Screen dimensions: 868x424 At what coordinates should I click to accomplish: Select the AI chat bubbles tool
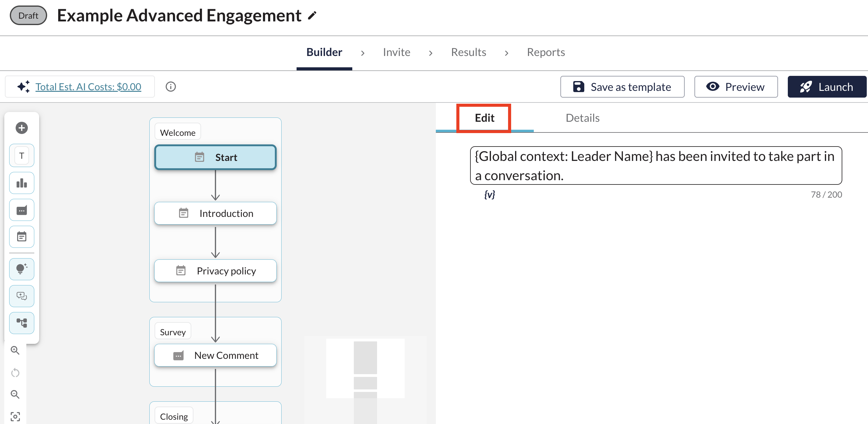21,296
